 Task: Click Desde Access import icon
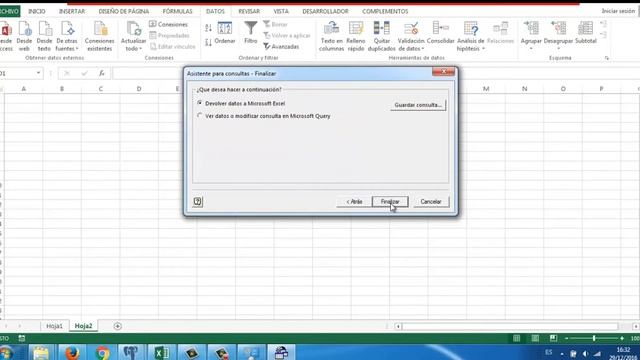pos(6,37)
